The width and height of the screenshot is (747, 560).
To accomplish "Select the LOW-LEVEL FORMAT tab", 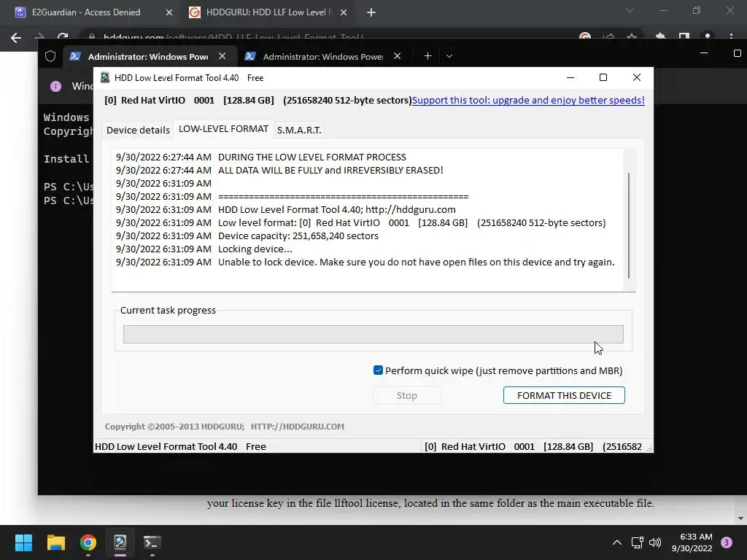I will 223,129.
